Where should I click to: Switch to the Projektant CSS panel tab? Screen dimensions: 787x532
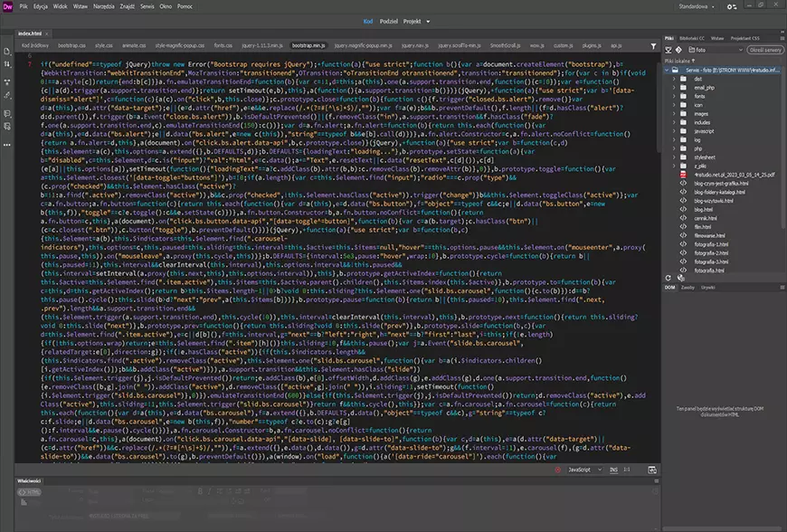pyautogui.click(x=744, y=38)
